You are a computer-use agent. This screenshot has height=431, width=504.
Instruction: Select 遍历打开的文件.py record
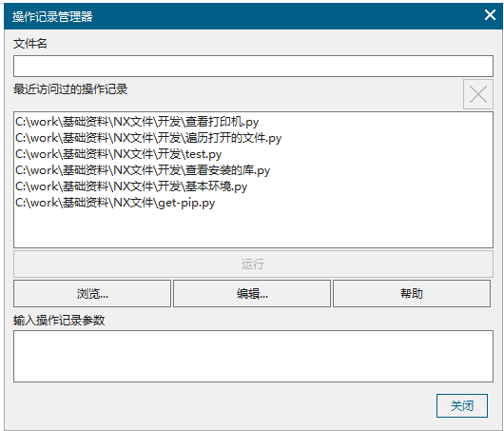coord(148,138)
